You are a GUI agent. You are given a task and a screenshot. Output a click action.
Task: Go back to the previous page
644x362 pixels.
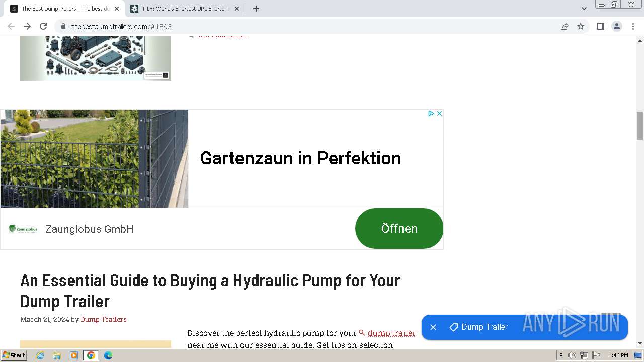click(11, 26)
